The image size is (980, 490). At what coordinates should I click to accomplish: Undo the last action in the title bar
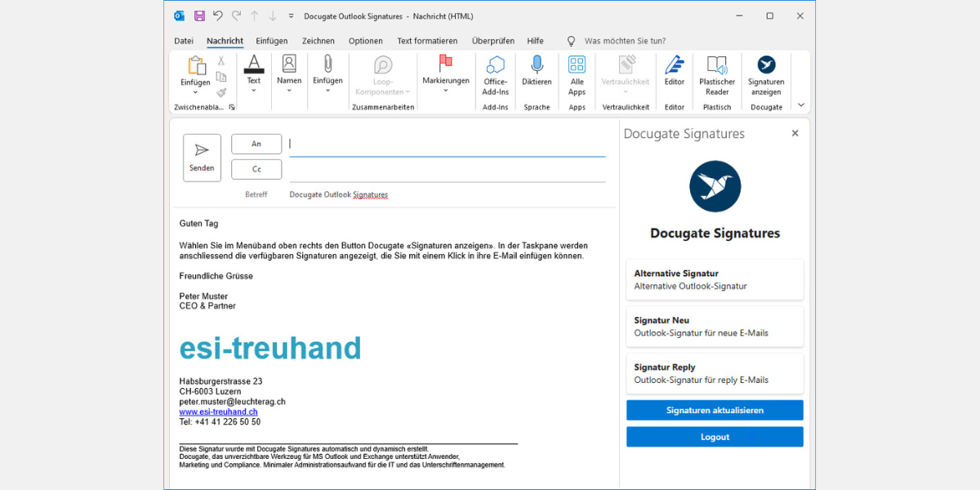(x=216, y=16)
